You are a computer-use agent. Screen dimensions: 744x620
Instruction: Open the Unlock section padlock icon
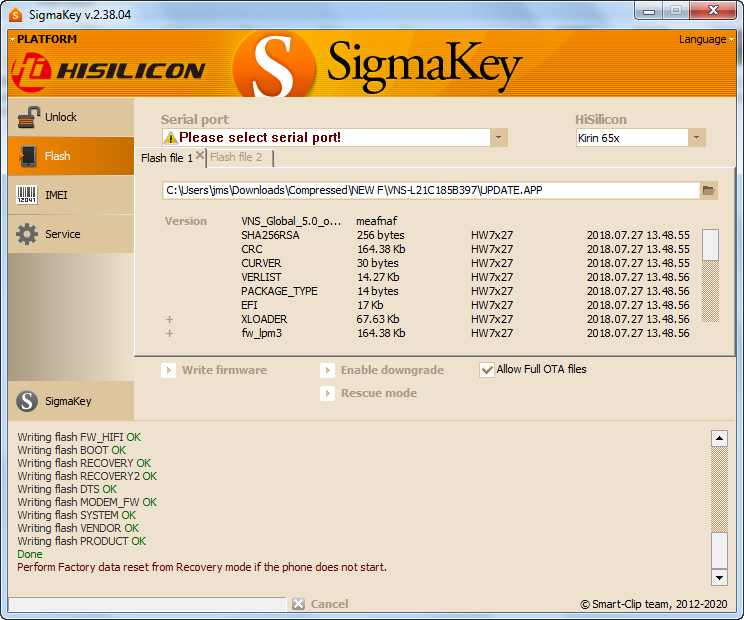[28, 117]
